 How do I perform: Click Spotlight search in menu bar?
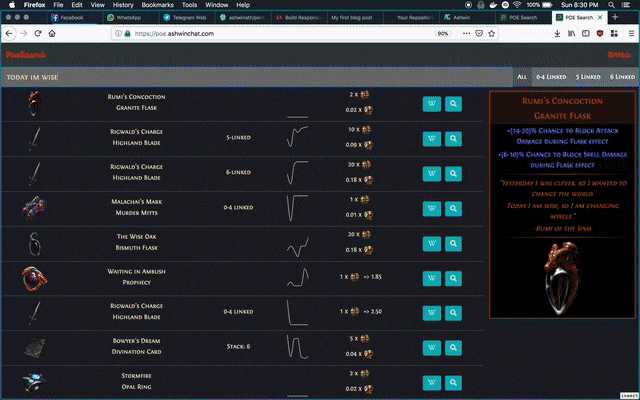click(611, 5)
